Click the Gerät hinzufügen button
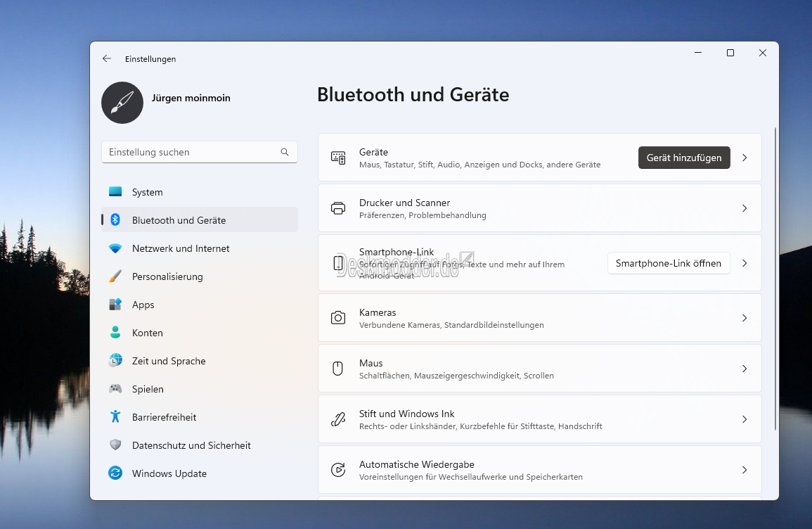Viewport: 812px width, 529px height. click(x=684, y=158)
